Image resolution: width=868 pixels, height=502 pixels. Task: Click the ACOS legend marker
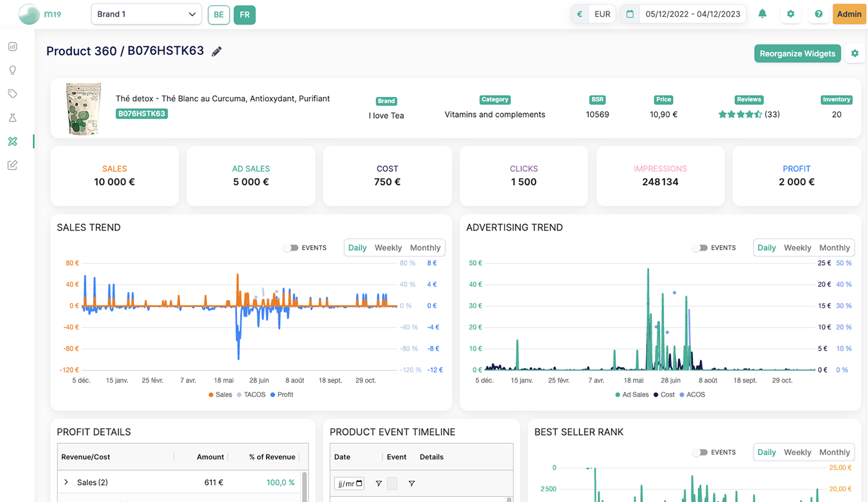(x=682, y=395)
